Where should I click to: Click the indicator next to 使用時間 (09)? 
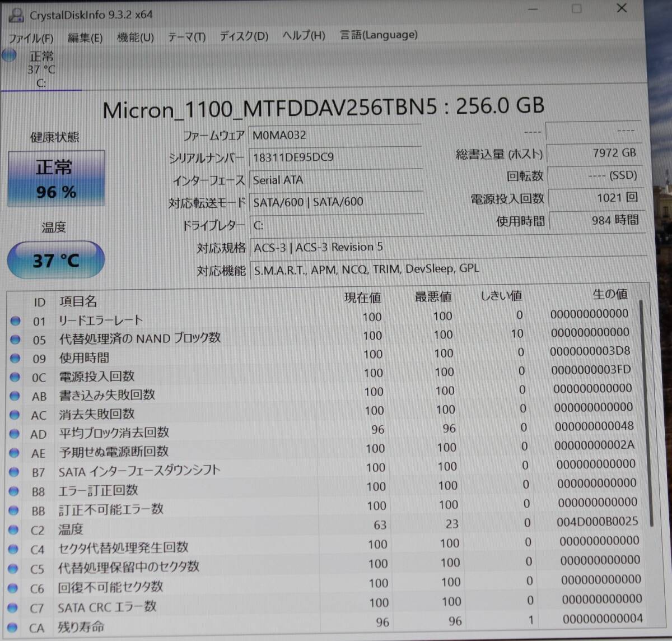point(16,357)
